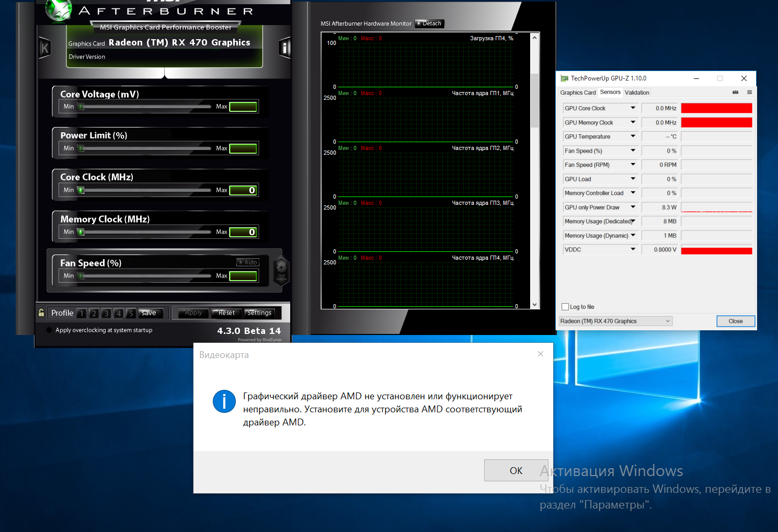Select Afterburner profile slot 2

click(x=94, y=314)
